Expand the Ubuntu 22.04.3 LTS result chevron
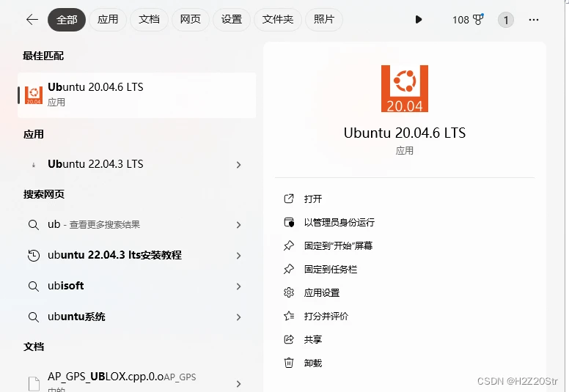 point(238,165)
